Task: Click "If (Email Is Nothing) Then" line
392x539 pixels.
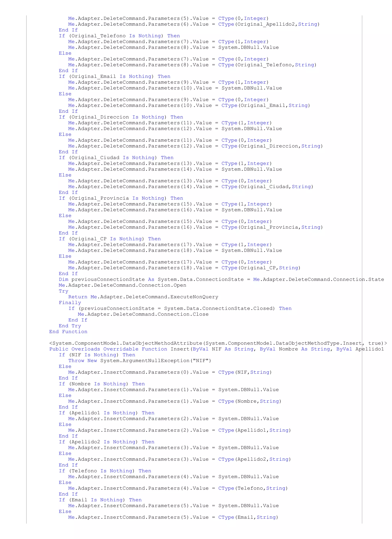Action: [x=100, y=500]
